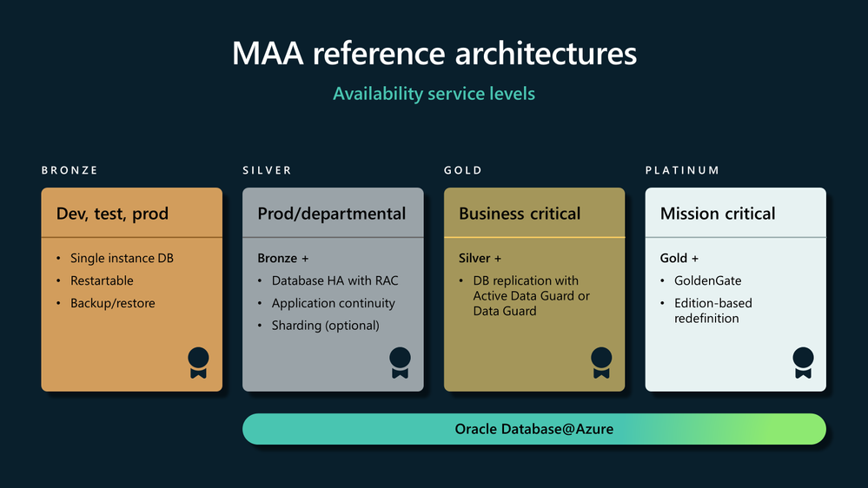This screenshot has height=488, width=868.
Task: Click the ribbon badge icon in Silver card
Action: [400, 363]
